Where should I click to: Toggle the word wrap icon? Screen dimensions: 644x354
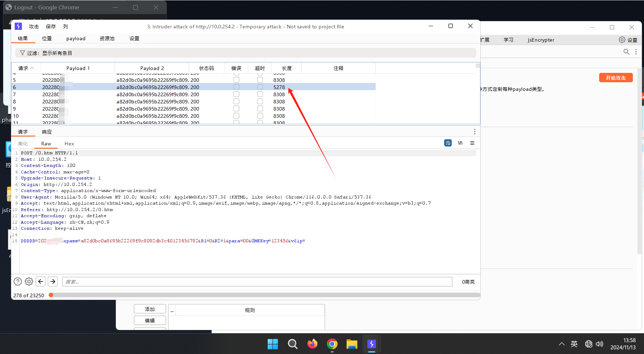point(448,143)
